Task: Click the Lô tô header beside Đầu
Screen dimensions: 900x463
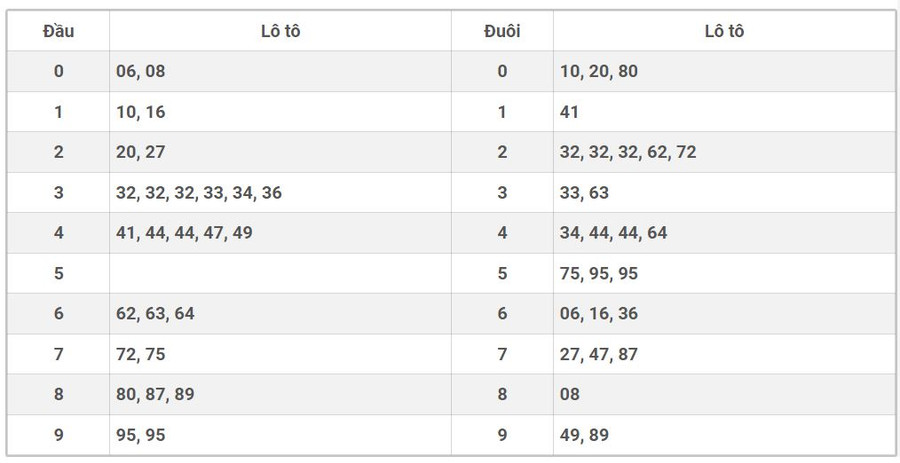Action: [280, 31]
